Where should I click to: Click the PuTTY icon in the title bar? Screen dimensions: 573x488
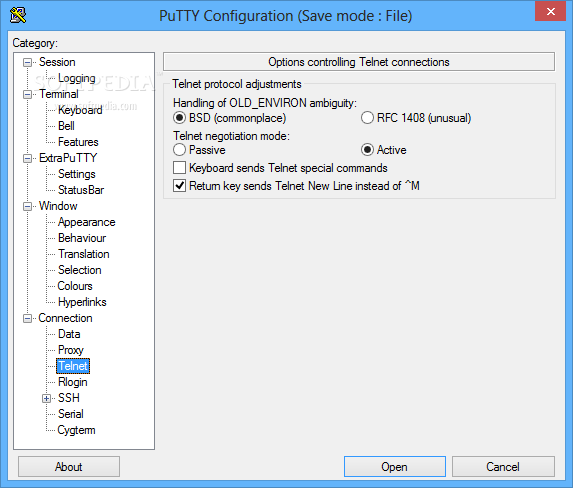click(x=18, y=15)
